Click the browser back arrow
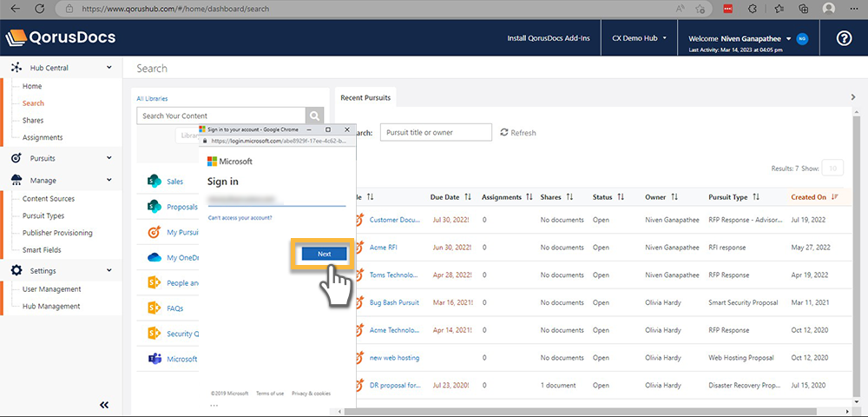The height and width of the screenshot is (417, 868). pyautogui.click(x=16, y=9)
